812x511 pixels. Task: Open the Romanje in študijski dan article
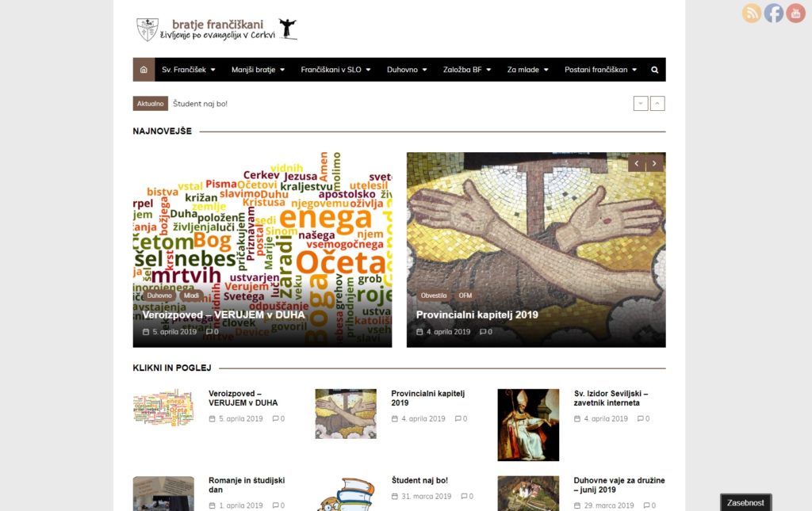247,485
